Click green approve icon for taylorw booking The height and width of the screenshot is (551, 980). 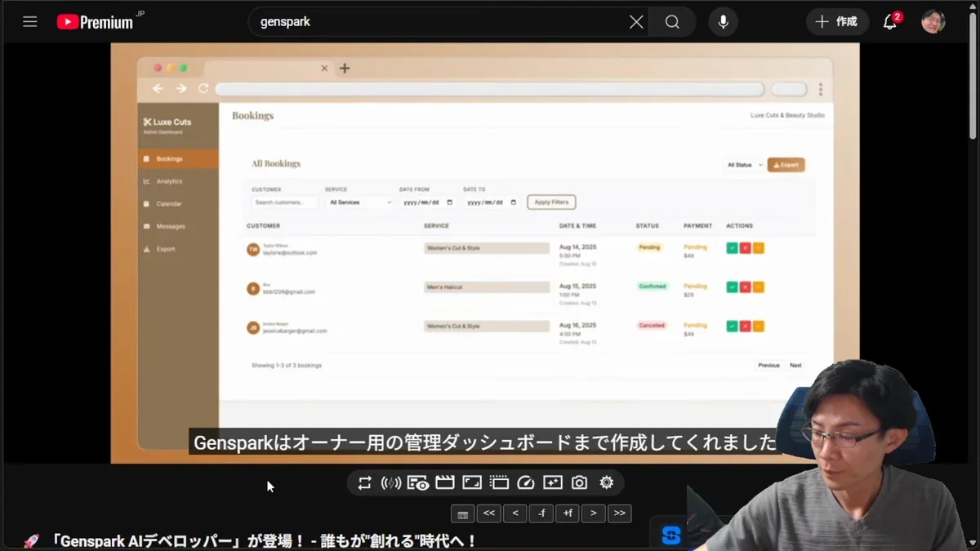tap(732, 248)
